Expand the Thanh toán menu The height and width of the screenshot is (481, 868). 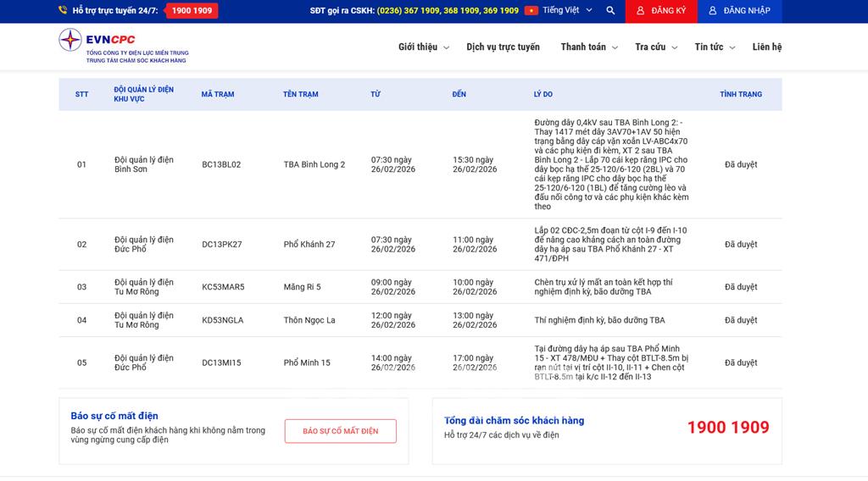[x=588, y=47]
